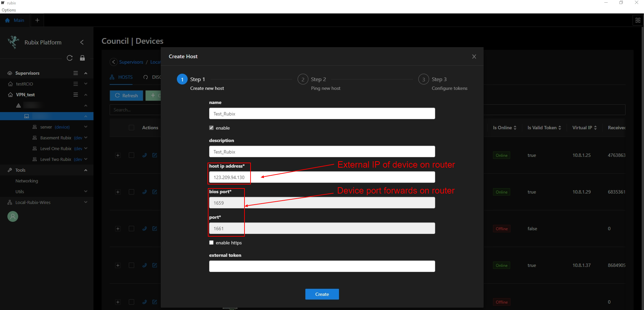
Task: Open VPN_test hamburger menu icon
Action: (x=76, y=95)
